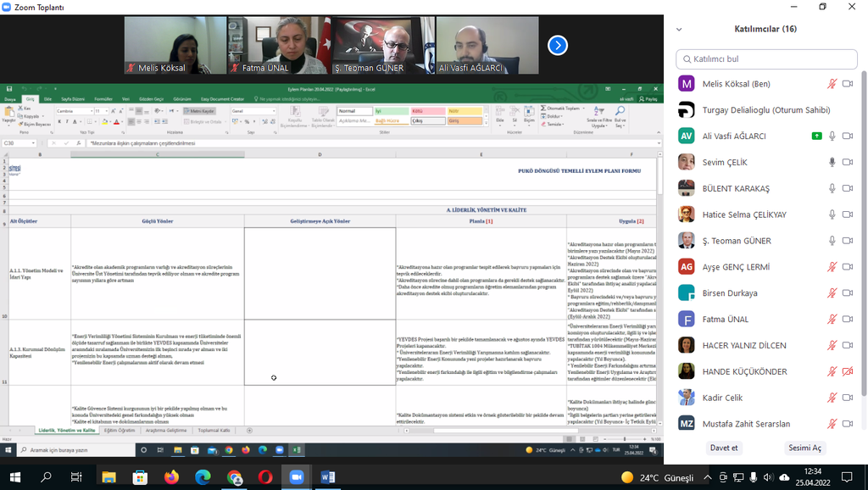868x490 pixels.
Task: Click Ali Vasfi AĞLARCI's green screen-share icon
Action: pyautogui.click(x=816, y=136)
